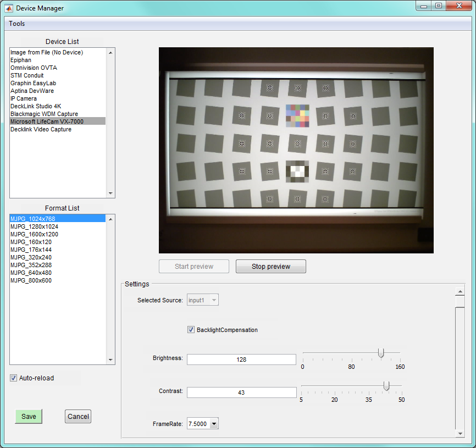Click the Stop preview button

pyautogui.click(x=271, y=267)
